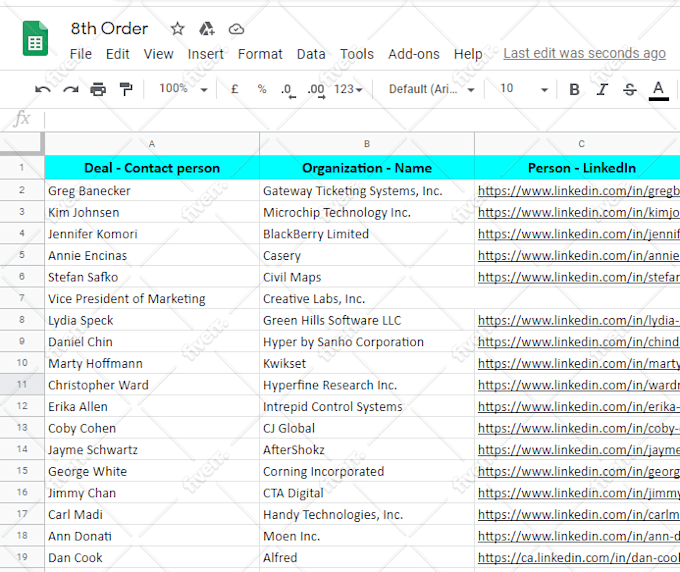The width and height of the screenshot is (680, 572).
Task: Toggle italic formatting
Action: click(x=602, y=89)
